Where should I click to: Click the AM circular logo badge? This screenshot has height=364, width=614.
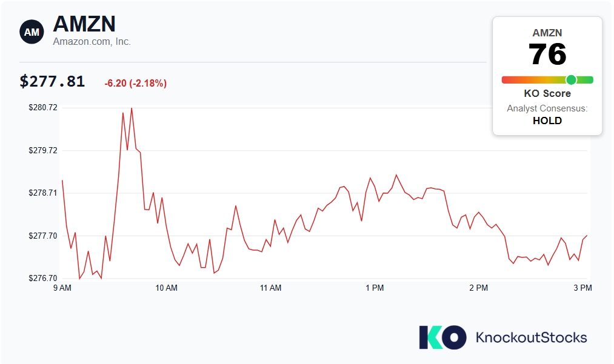[32, 31]
